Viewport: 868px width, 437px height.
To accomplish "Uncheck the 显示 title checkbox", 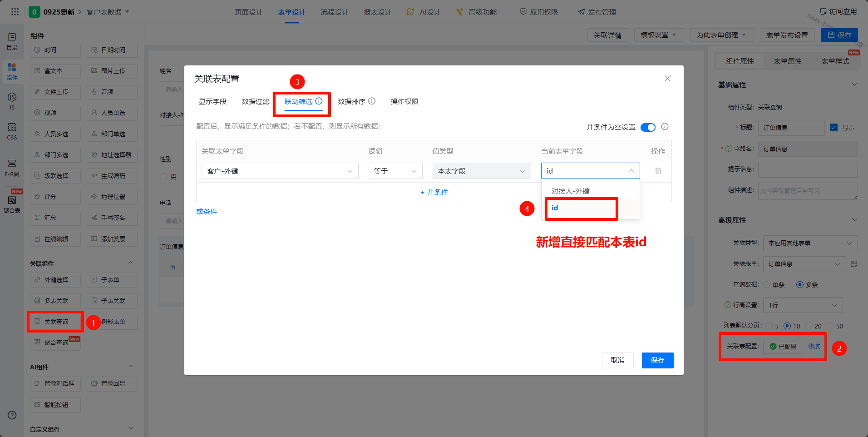I will point(833,128).
